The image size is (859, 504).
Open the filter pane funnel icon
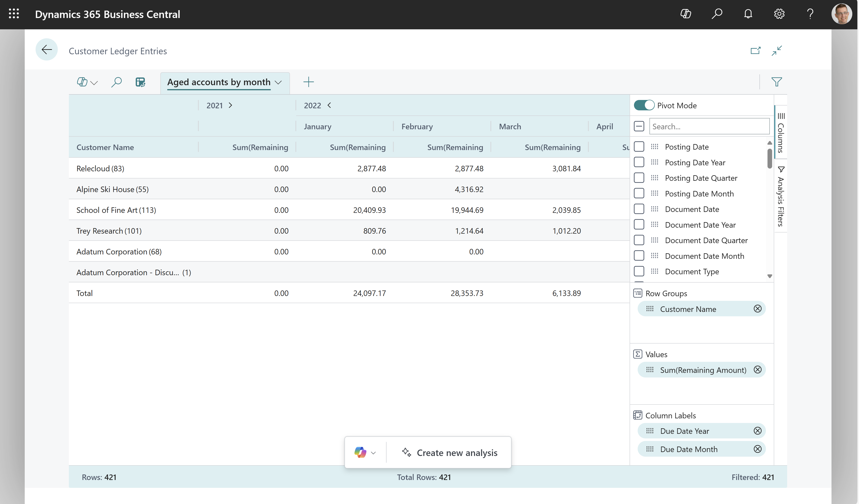(x=777, y=82)
